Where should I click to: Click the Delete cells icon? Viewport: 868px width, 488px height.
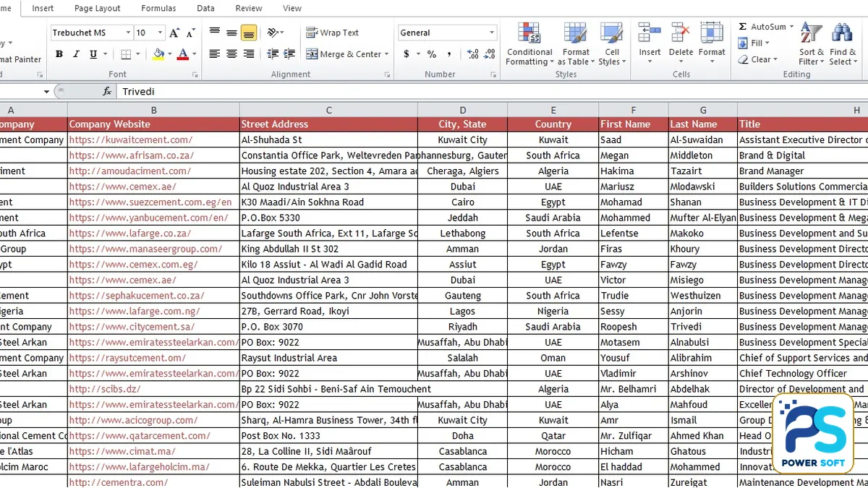coord(681,33)
